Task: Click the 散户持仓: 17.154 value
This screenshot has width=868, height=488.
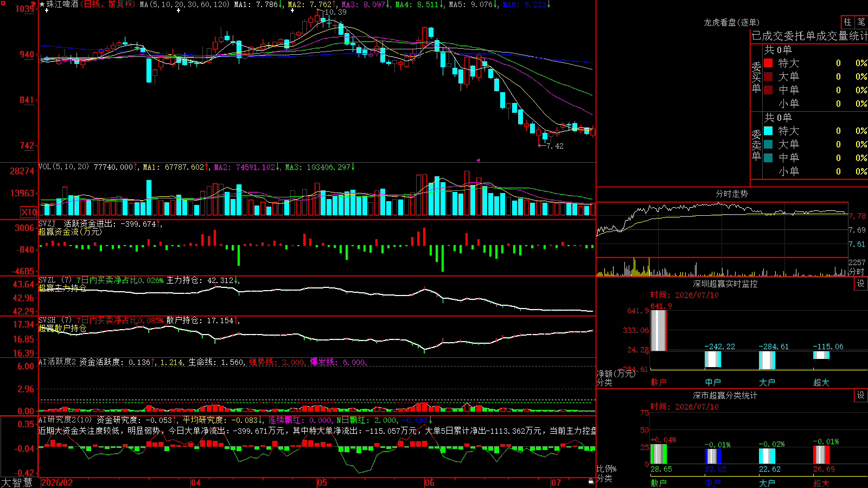Action: click(x=202, y=320)
